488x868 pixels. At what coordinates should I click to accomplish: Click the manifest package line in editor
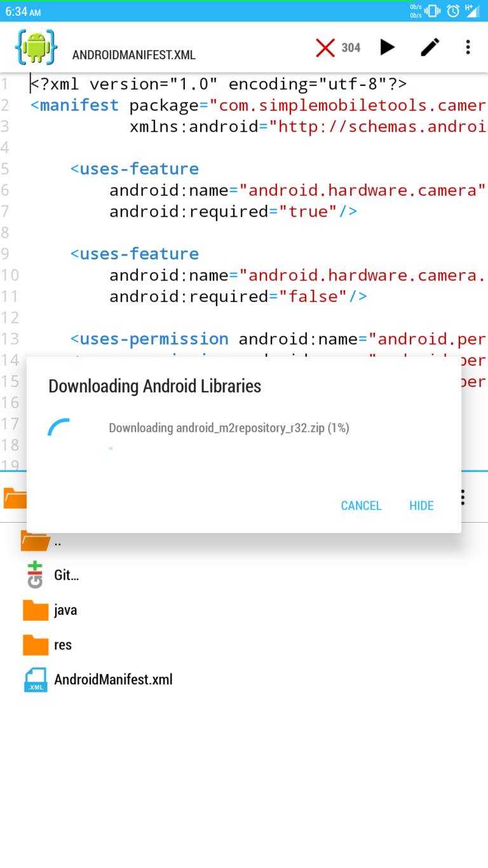(x=254, y=106)
